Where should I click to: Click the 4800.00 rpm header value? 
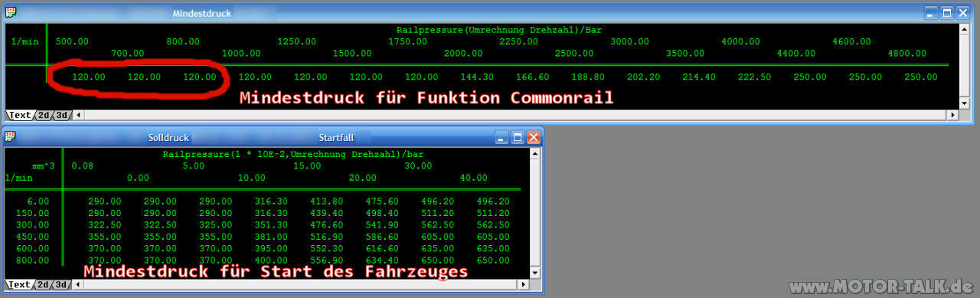pyautogui.click(x=907, y=54)
